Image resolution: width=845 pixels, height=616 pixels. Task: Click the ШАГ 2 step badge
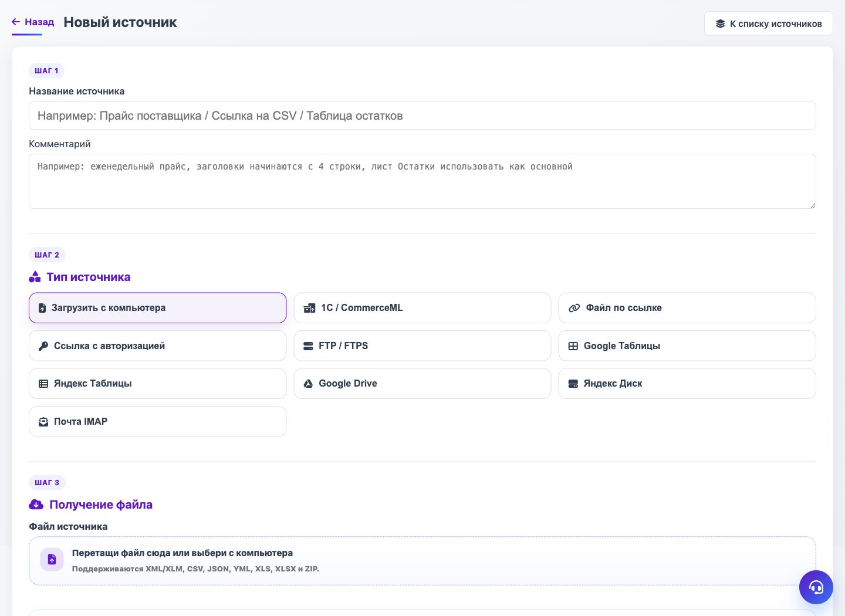(47, 255)
